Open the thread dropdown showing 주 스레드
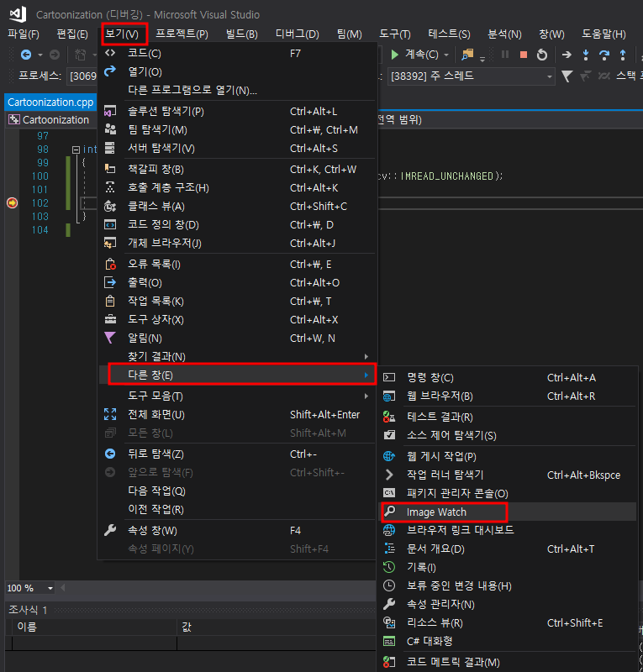The image size is (643, 672). pyautogui.click(x=471, y=76)
